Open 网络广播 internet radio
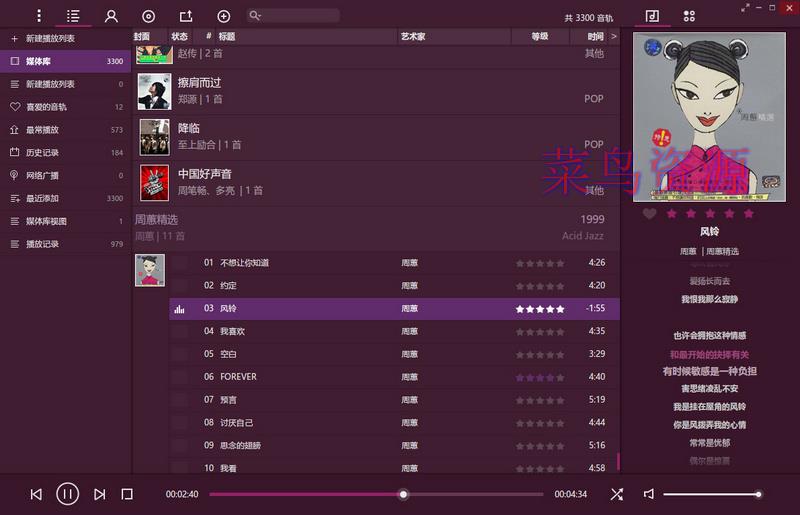This screenshot has width=800, height=515. click(66, 176)
